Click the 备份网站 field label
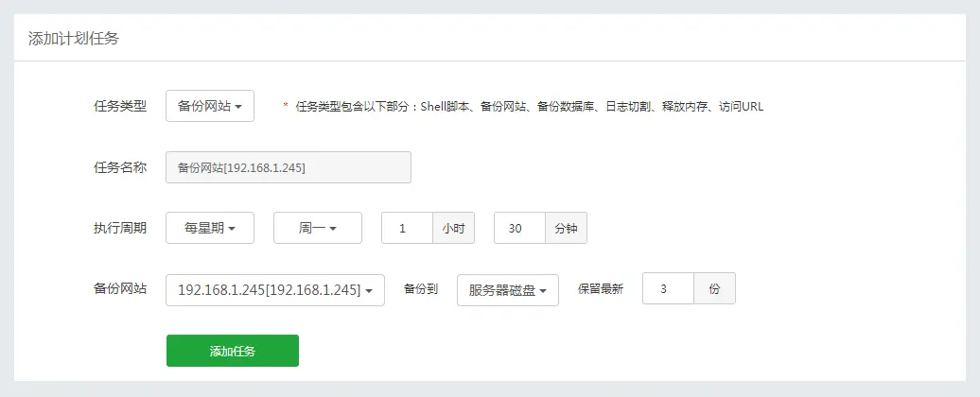The height and width of the screenshot is (397, 980). point(120,289)
